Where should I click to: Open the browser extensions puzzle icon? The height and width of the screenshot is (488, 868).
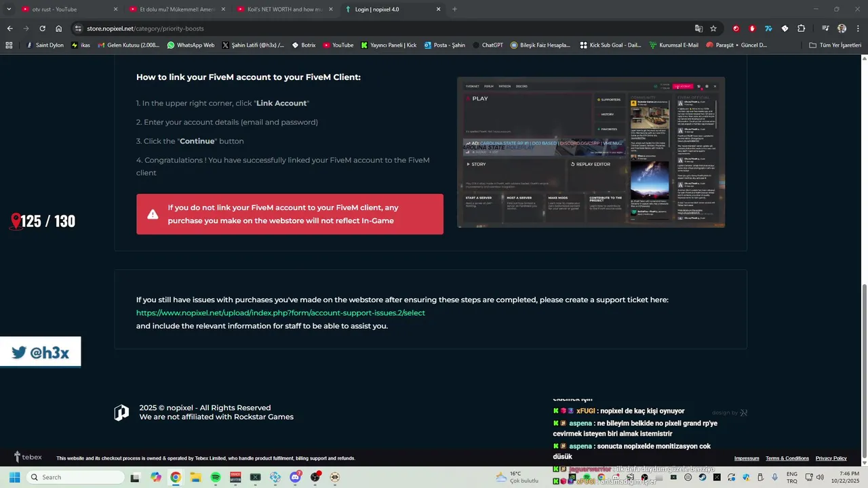[801, 28]
